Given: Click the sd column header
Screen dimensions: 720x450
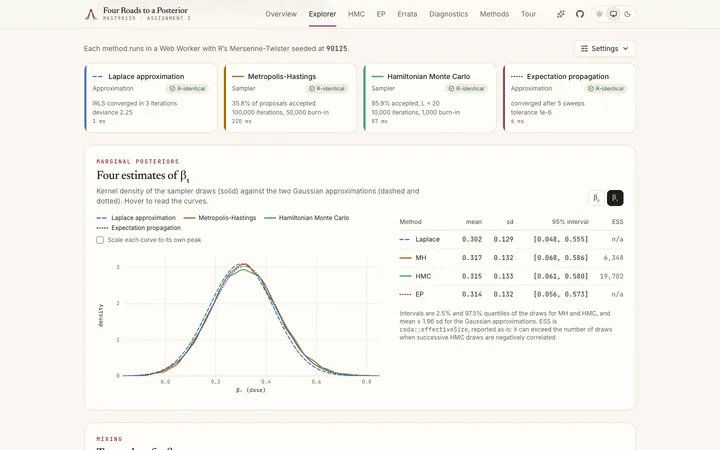Looking at the screenshot, I should (x=510, y=222).
